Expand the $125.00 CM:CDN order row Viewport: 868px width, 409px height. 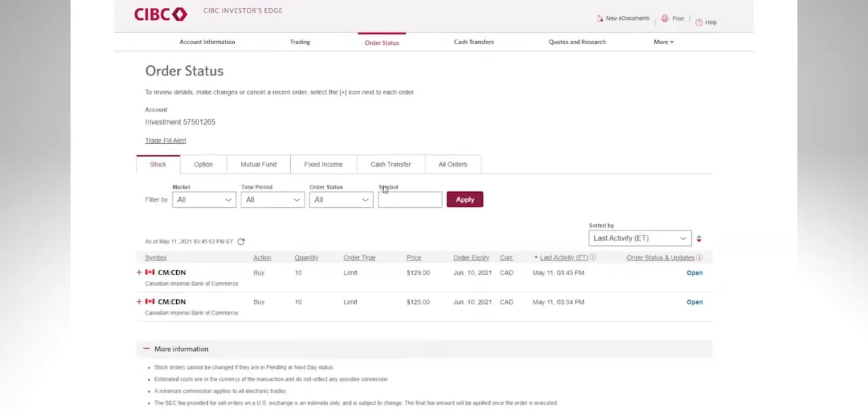pyautogui.click(x=139, y=301)
